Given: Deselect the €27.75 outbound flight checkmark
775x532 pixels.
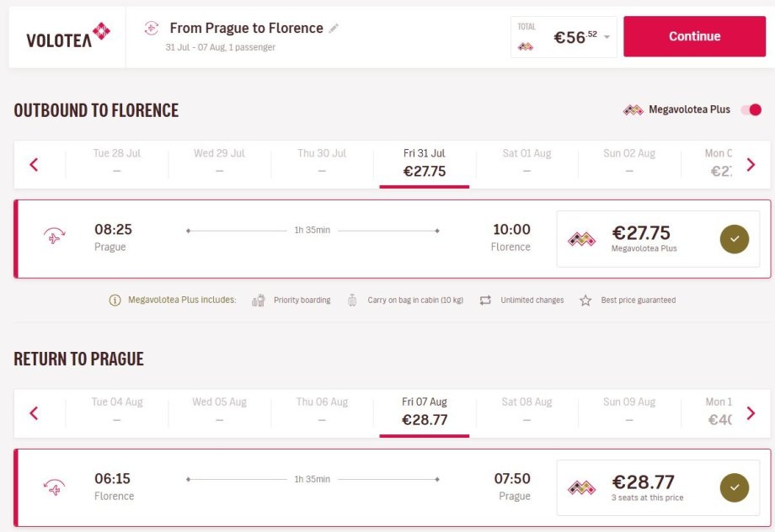Looking at the screenshot, I should [x=734, y=239].
